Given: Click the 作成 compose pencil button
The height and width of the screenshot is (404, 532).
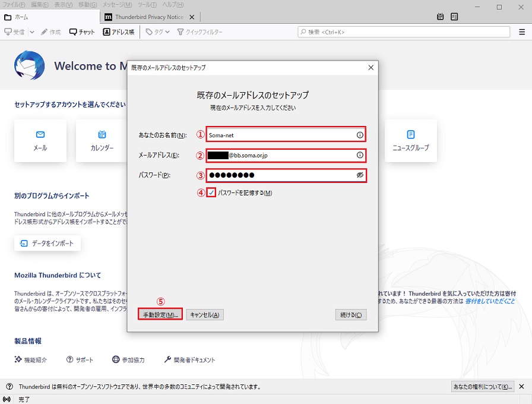Looking at the screenshot, I should (x=50, y=32).
